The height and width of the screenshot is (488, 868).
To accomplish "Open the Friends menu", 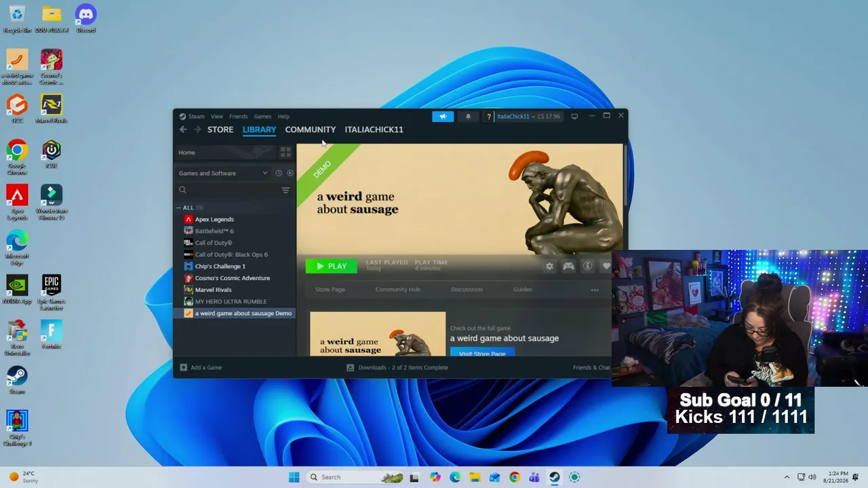I will pyautogui.click(x=238, y=117).
